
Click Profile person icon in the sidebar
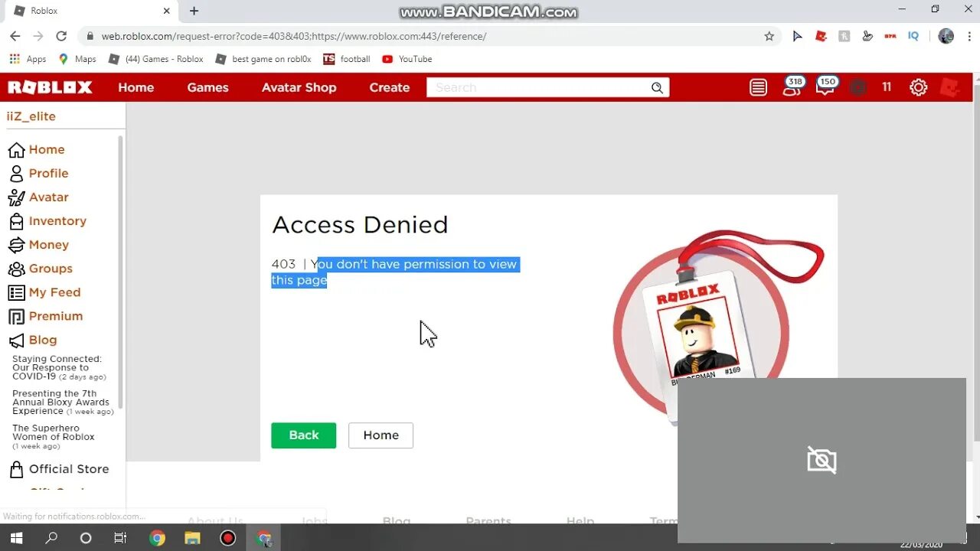[16, 174]
